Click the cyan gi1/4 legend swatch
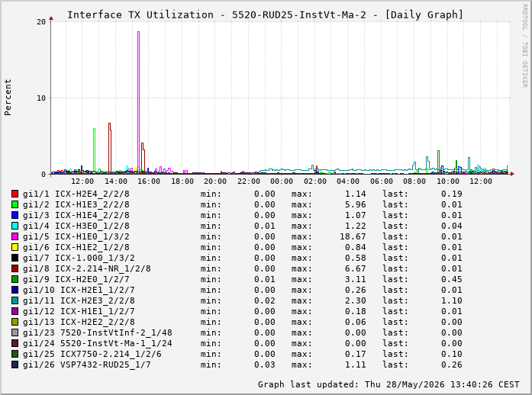Image resolution: width=532 pixels, height=395 pixels. [x=15, y=226]
